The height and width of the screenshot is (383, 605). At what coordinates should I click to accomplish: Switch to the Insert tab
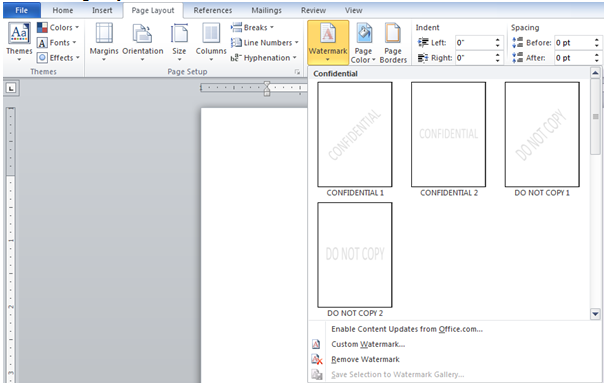(x=102, y=10)
